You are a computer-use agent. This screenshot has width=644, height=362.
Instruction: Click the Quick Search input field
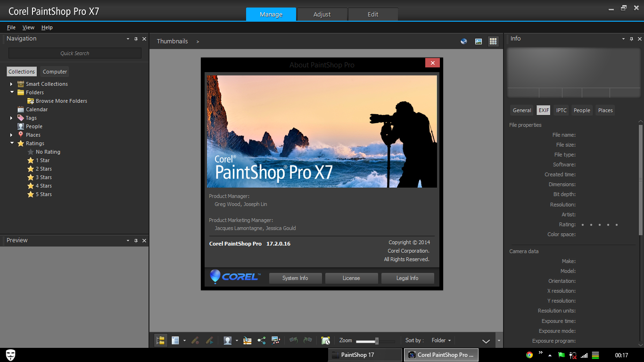74,53
